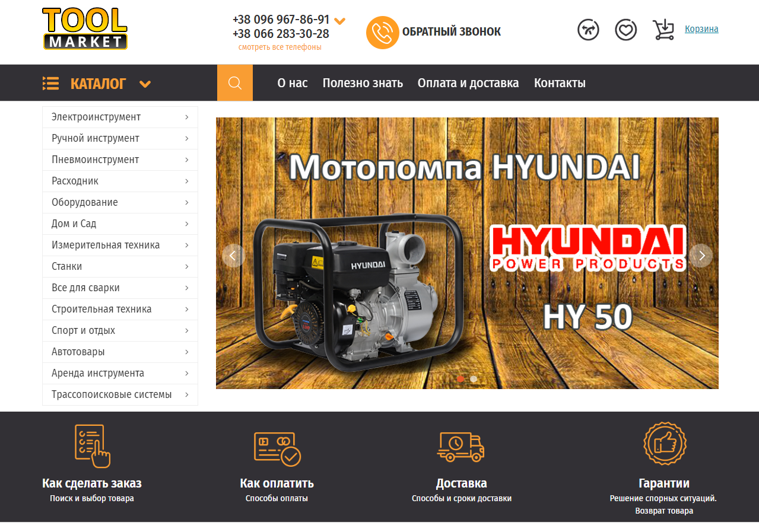Click the Корзина link
This screenshot has width=759, height=532.
[x=701, y=28]
